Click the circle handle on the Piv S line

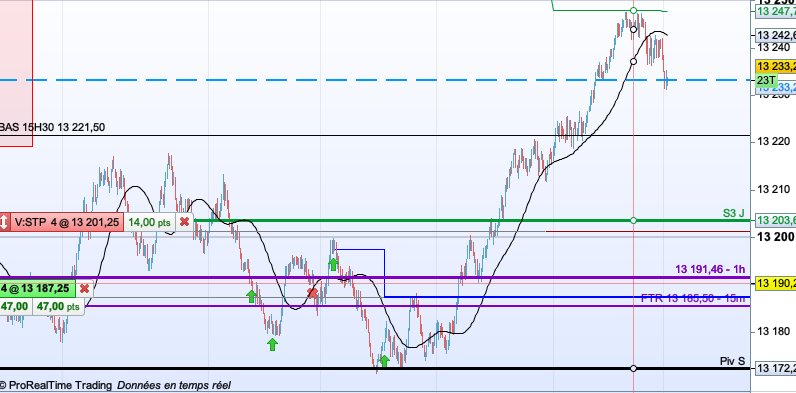click(633, 368)
